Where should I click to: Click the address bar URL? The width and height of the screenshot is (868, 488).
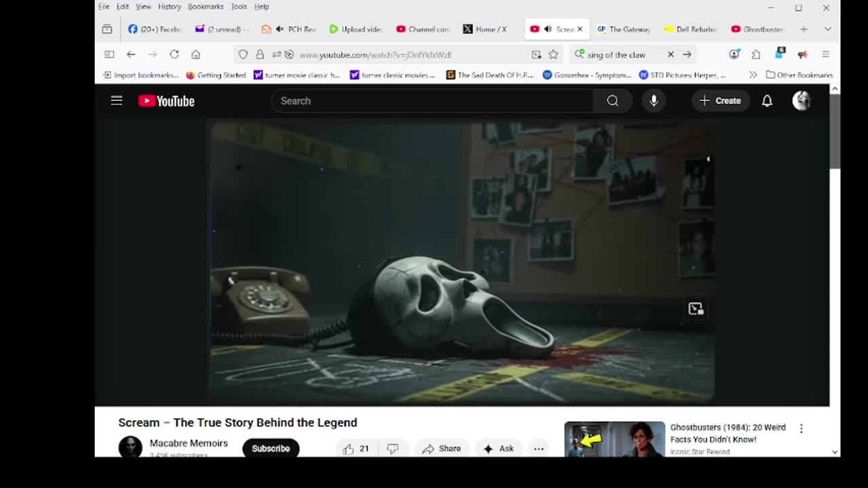click(376, 55)
